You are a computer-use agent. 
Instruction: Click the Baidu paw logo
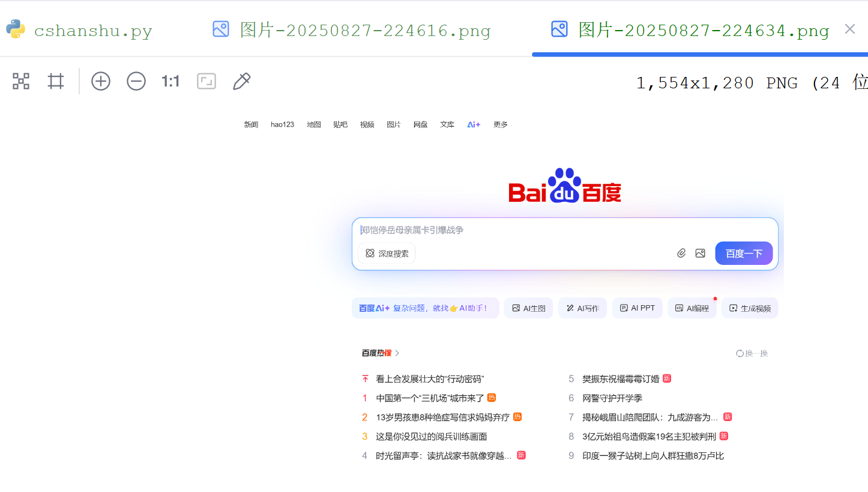point(565,185)
